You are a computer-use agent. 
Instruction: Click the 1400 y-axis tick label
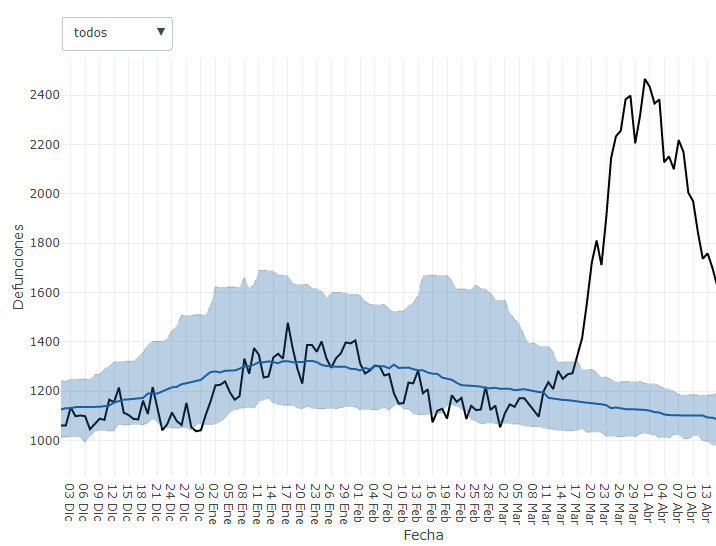click(45, 341)
